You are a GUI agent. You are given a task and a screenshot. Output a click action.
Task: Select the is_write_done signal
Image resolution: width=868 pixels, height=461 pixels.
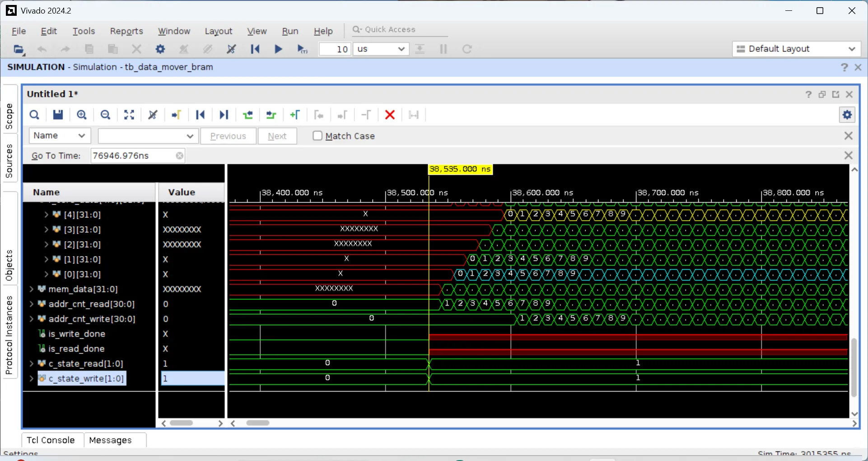[77, 334]
